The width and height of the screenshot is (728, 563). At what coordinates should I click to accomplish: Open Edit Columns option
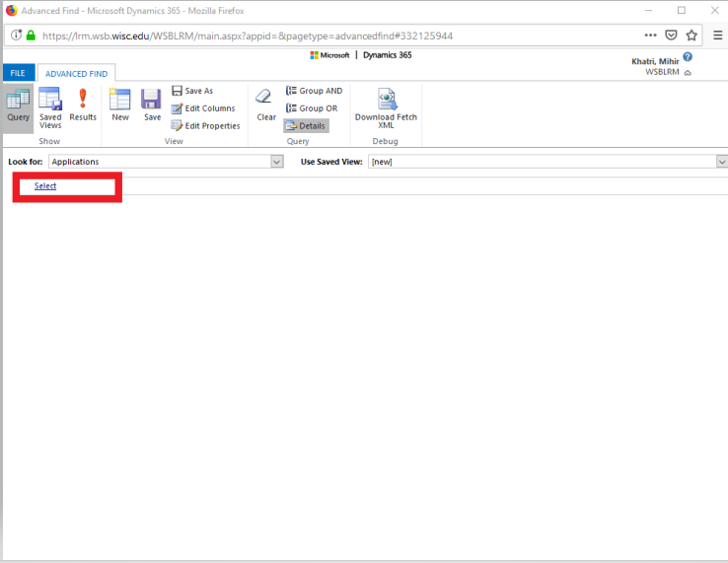point(203,108)
